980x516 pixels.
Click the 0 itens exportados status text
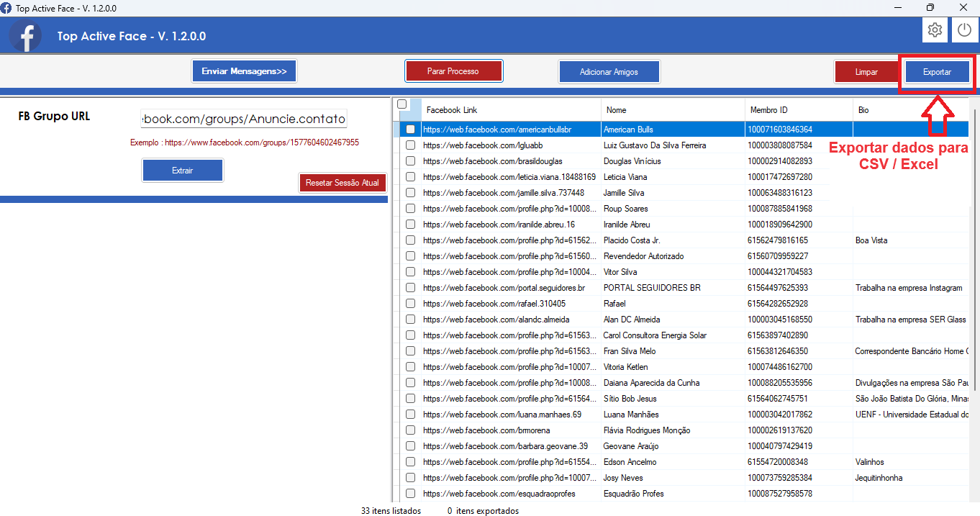(x=483, y=511)
